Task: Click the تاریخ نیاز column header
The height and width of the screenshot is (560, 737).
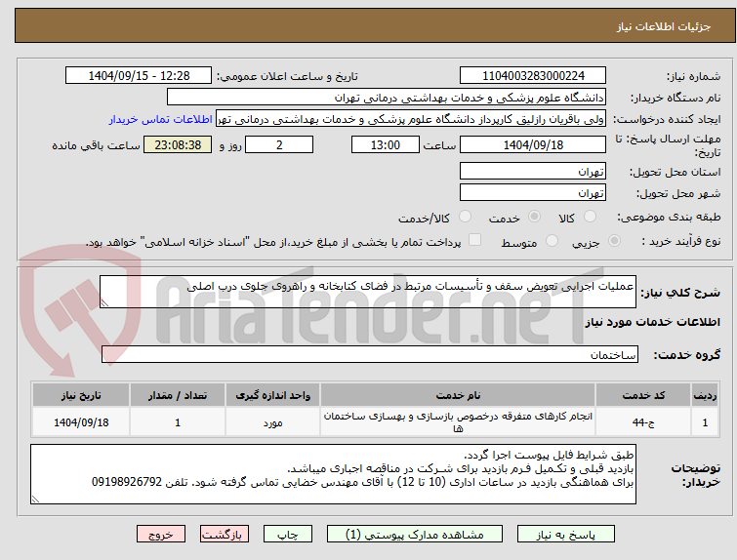Action: point(81,395)
